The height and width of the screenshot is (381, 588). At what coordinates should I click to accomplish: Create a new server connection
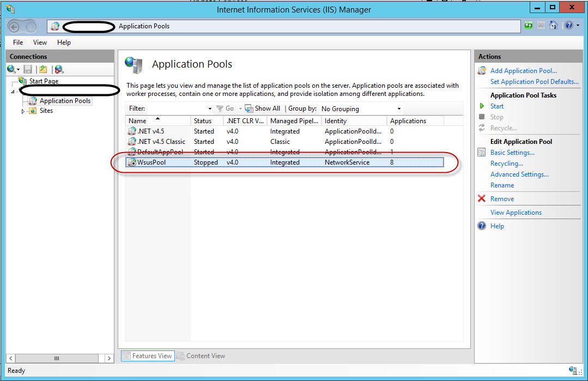pos(10,69)
